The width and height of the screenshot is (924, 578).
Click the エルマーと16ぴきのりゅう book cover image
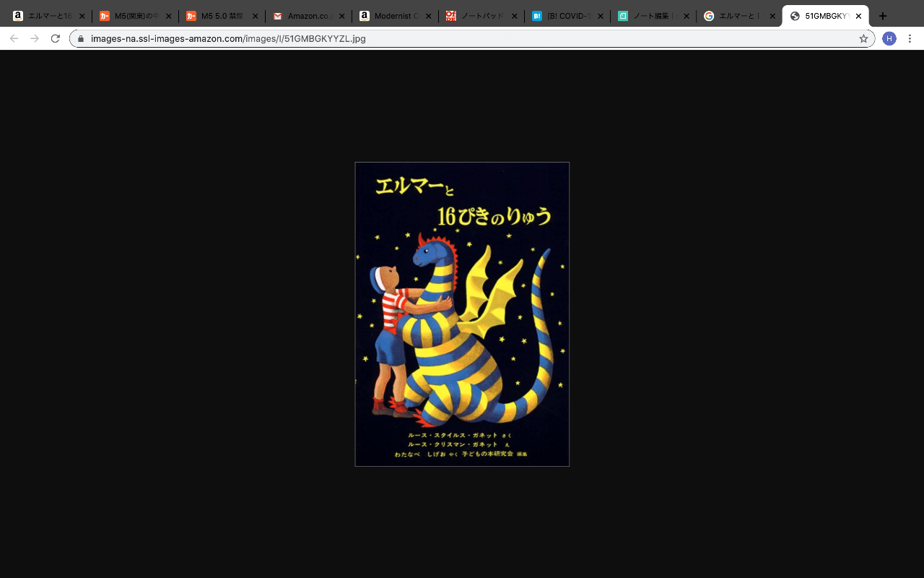(462, 314)
